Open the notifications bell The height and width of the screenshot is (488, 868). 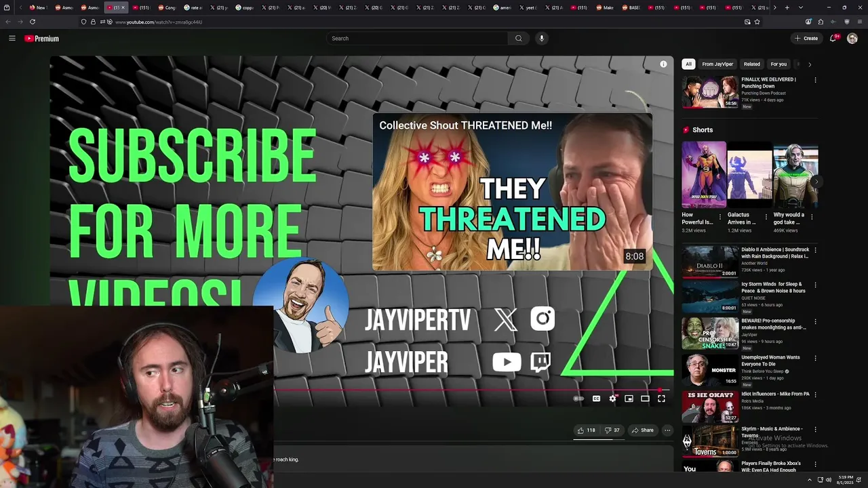pyautogui.click(x=833, y=39)
